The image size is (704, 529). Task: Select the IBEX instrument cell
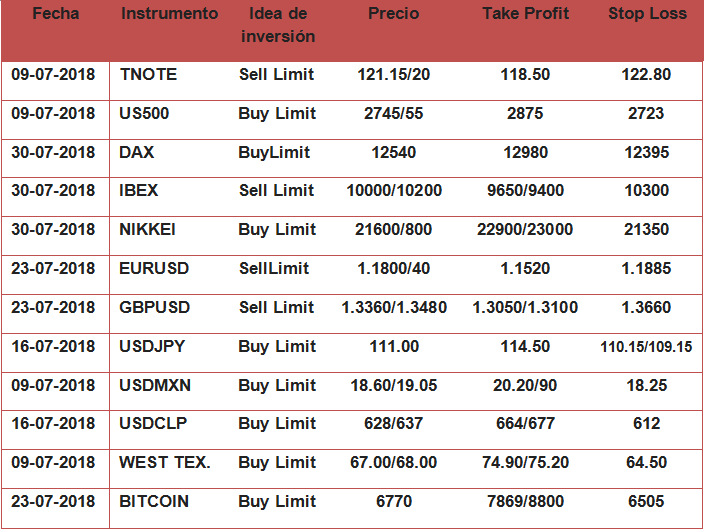tap(139, 191)
